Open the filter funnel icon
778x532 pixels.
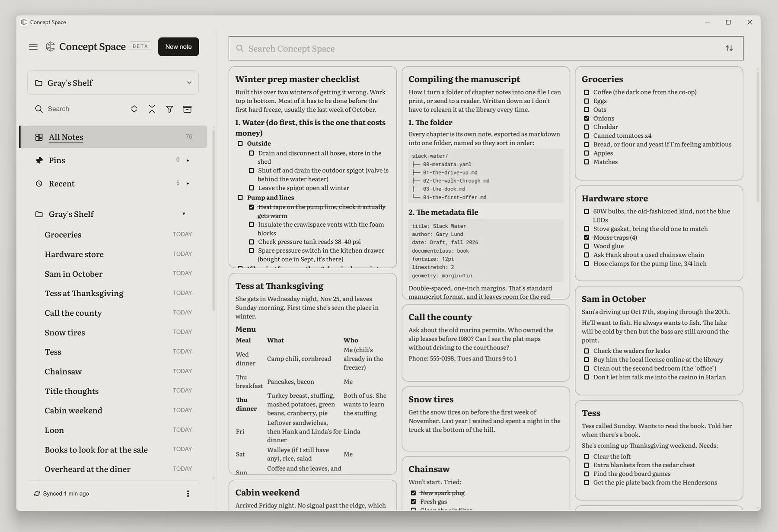[169, 109]
